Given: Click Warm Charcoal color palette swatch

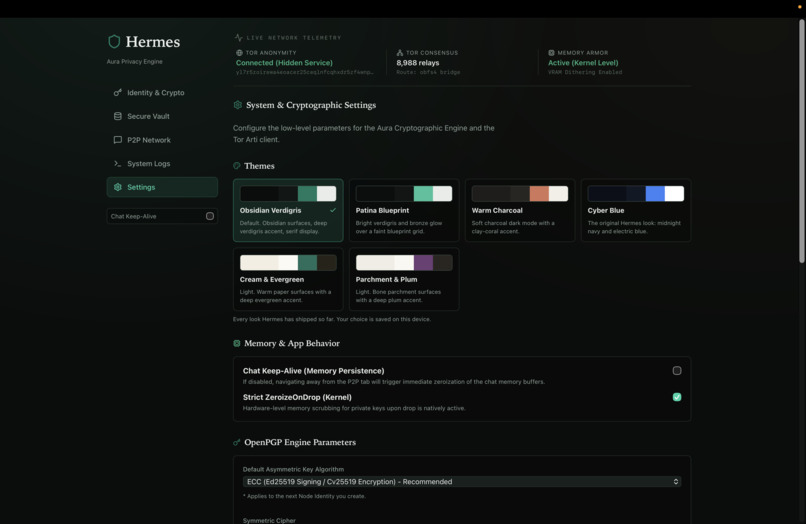Looking at the screenshot, I should click(x=520, y=194).
